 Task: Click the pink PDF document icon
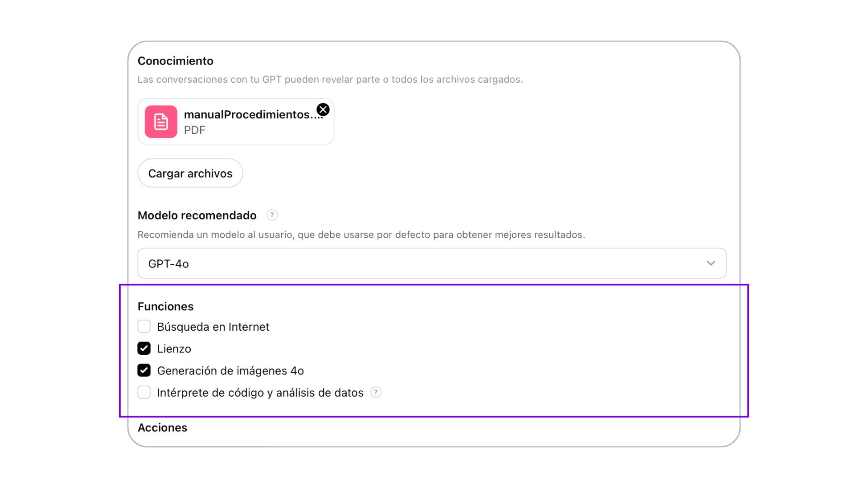(x=161, y=122)
